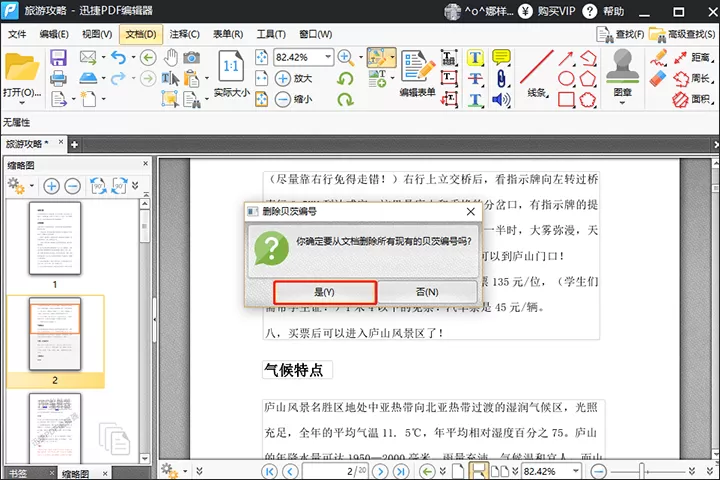Open the 注释(C) menu
This screenshot has height=480, width=720.
(x=184, y=34)
